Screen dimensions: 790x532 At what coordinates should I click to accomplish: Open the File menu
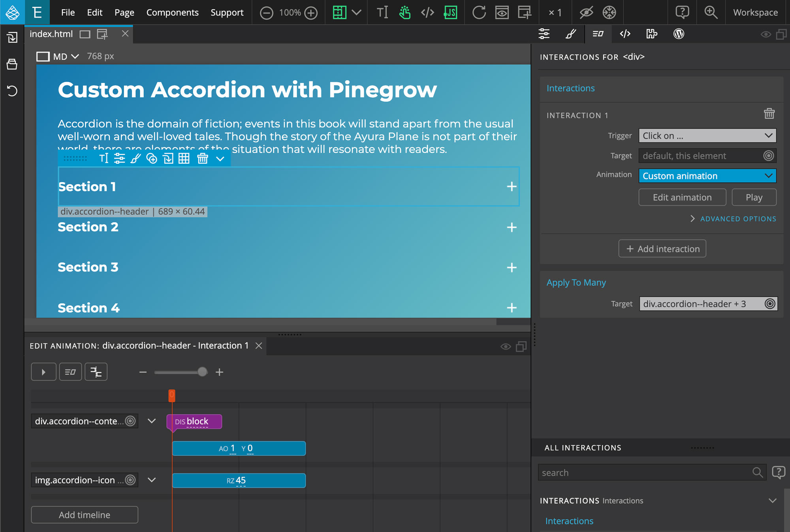(x=68, y=13)
